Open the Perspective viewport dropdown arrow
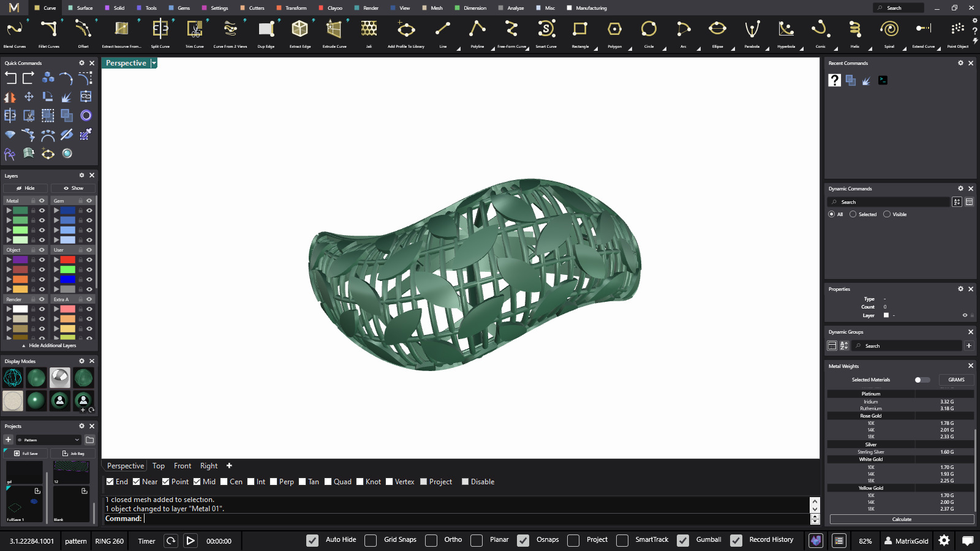Viewport: 980px width, 551px height. coord(154,63)
